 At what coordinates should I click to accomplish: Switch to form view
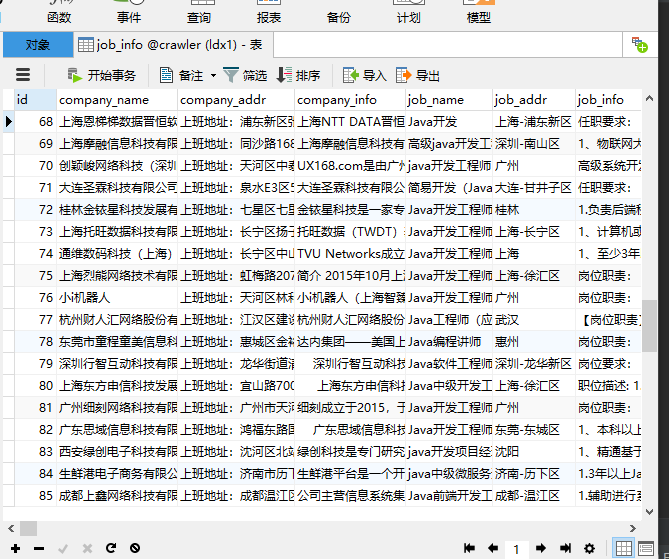coord(646,548)
